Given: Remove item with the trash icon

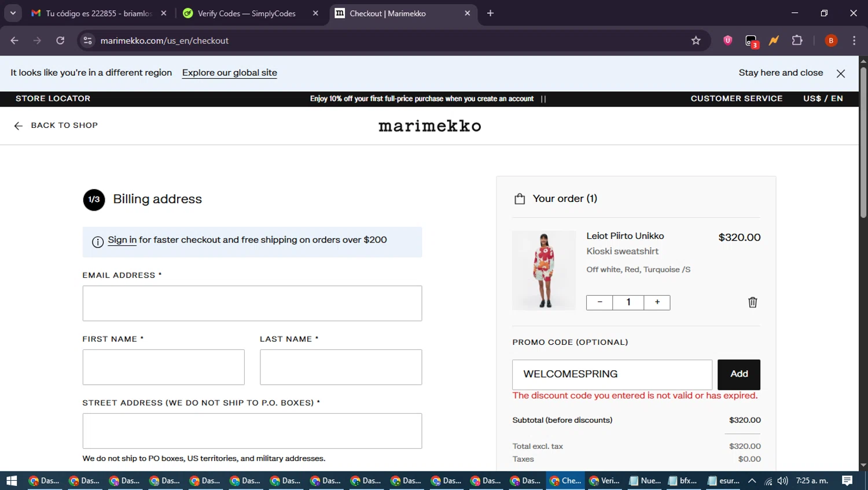Looking at the screenshot, I should (752, 303).
